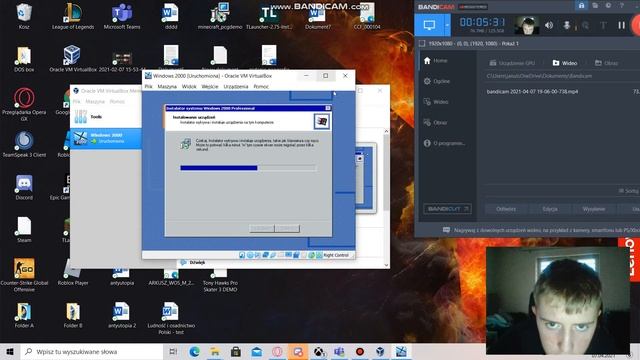This screenshot has width=640, height=360.
Task: Open the output folder icon in the Bandicam title bar
Action: [595, 6]
